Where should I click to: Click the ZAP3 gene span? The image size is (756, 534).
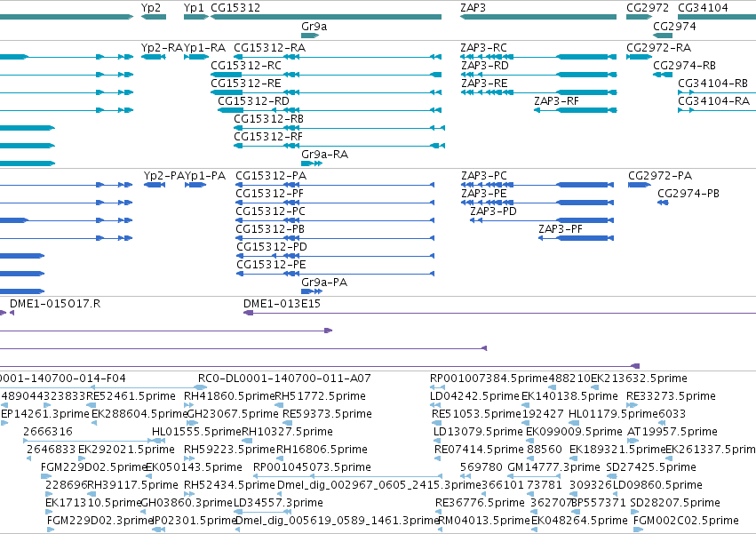[538, 17]
